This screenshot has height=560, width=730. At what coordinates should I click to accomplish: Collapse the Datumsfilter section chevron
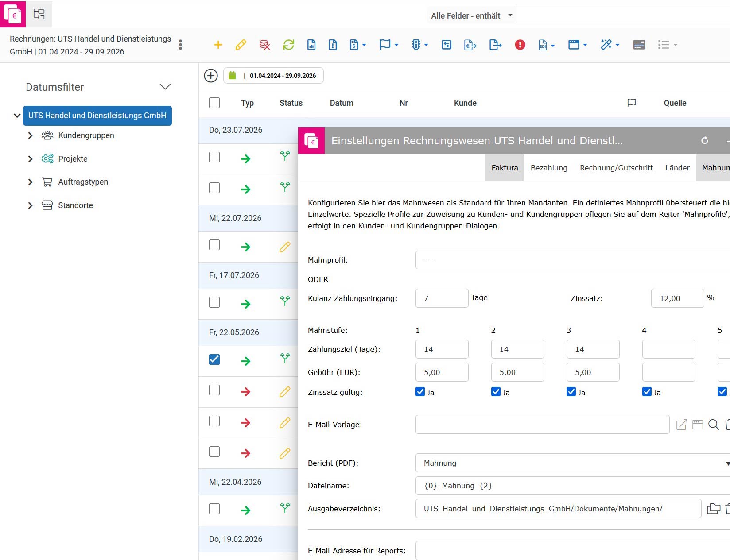click(x=165, y=87)
